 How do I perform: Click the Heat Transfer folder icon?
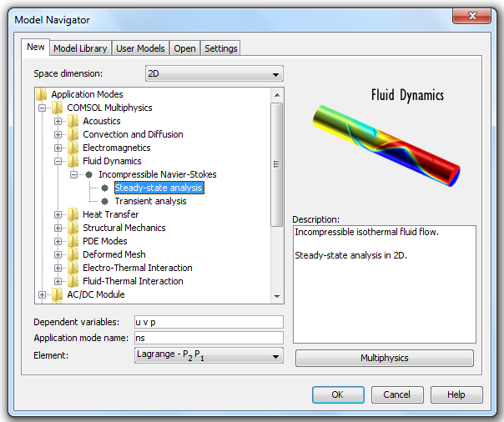73,214
